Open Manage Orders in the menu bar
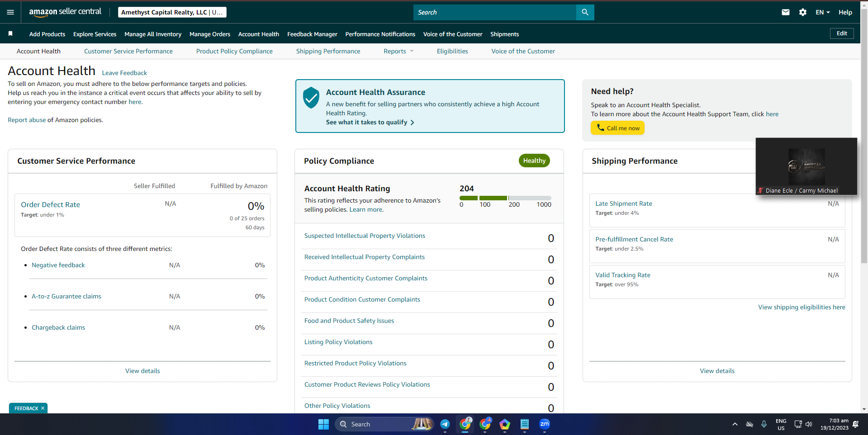Image resolution: width=868 pixels, height=435 pixels. pos(210,34)
